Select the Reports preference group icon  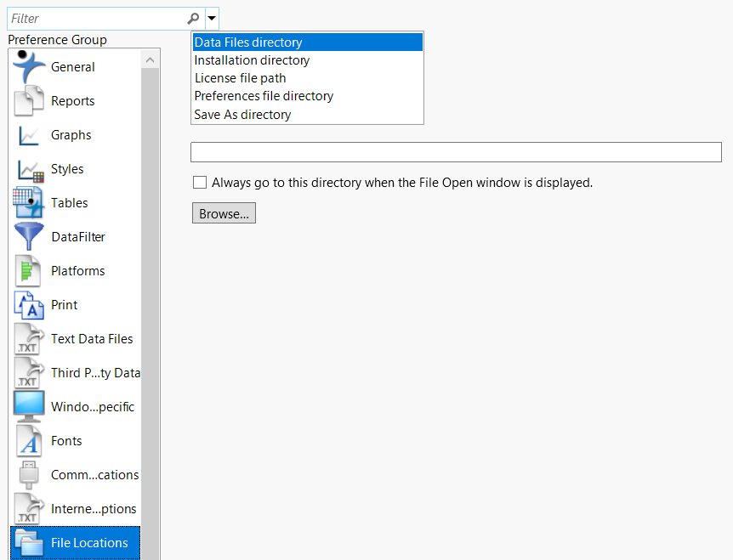[x=29, y=101]
